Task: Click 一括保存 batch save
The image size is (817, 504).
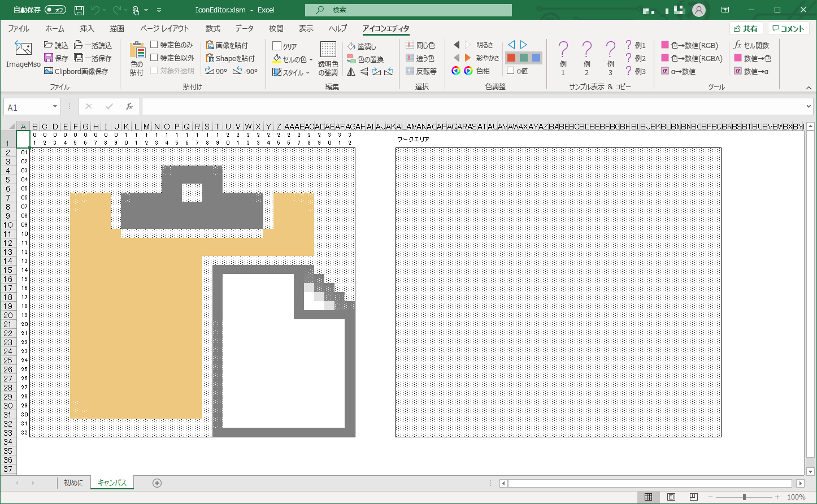Action: (x=93, y=58)
